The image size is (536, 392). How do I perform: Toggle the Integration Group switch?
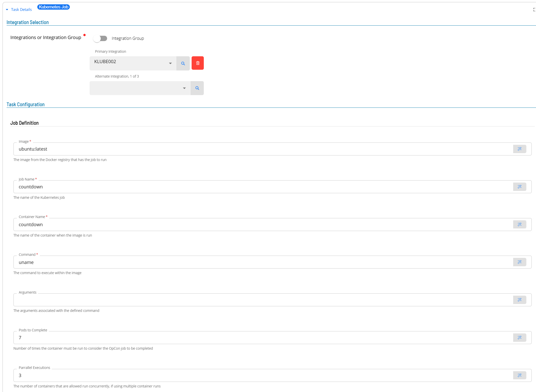click(x=100, y=39)
